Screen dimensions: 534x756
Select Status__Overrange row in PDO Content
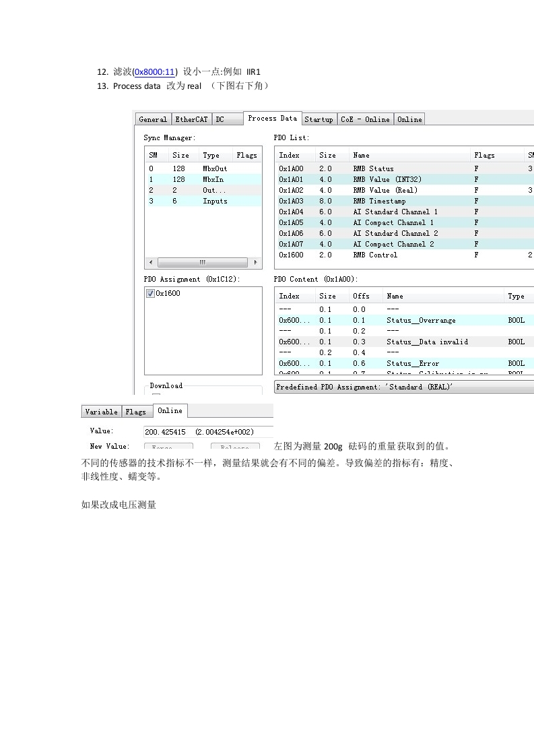click(420, 320)
